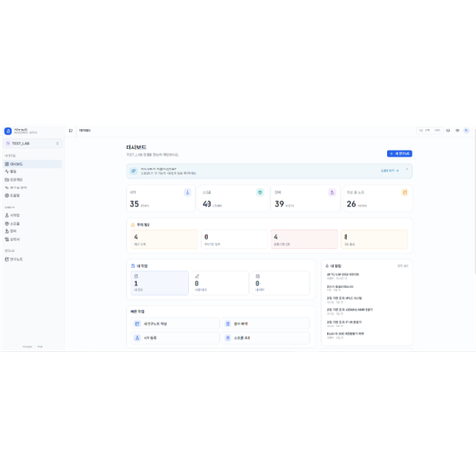476x476 pixels.
Task: Click the theme settings icon beside the avatar
Action: [457, 130]
